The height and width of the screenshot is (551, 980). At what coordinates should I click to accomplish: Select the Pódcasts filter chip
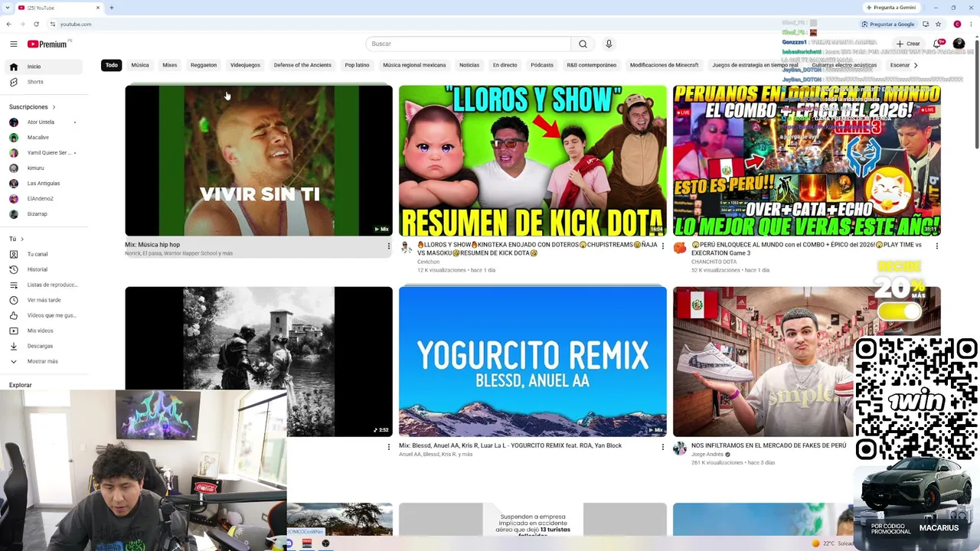(542, 65)
